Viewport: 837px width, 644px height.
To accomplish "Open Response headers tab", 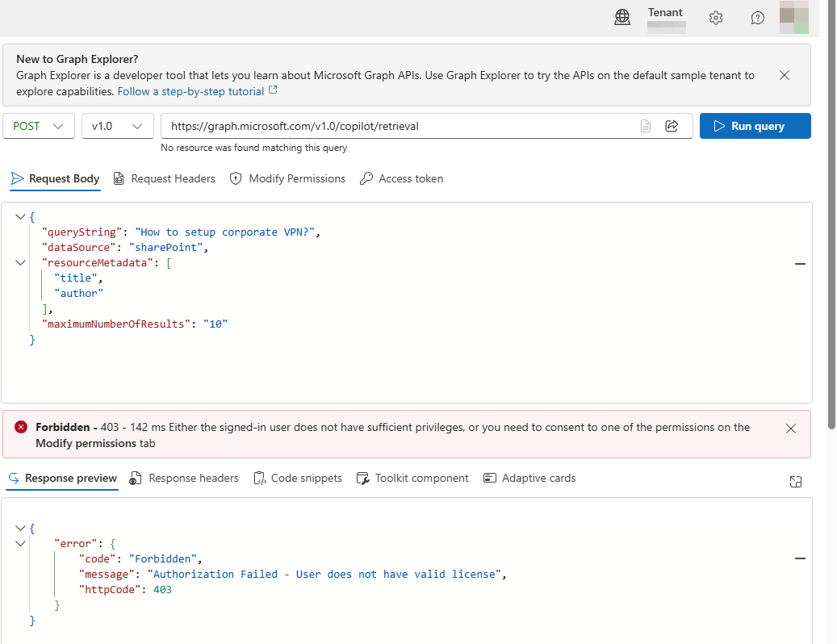I will [x=184, y=478].
